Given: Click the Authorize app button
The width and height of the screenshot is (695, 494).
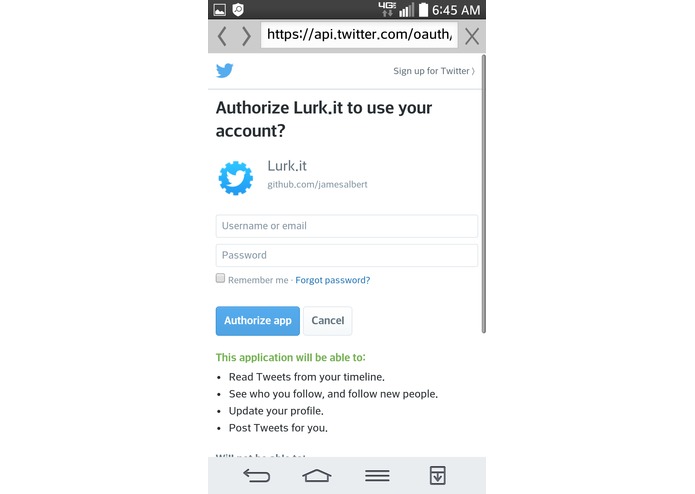Looking at the screenshot, I should coord(258,321).
